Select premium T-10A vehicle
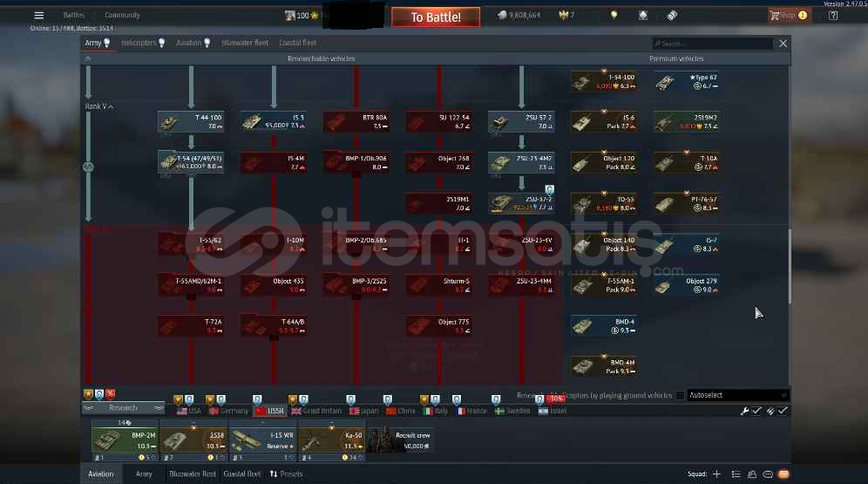This screenshot has width=868, height=484. (x=687, y=162)
